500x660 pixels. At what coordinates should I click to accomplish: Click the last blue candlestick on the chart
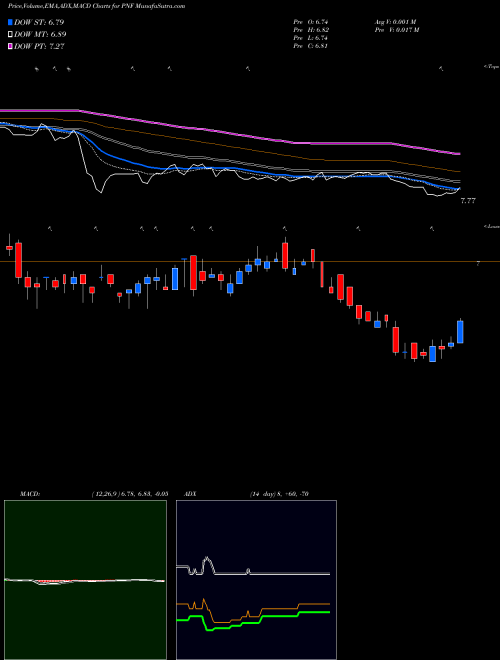point(460,332)
